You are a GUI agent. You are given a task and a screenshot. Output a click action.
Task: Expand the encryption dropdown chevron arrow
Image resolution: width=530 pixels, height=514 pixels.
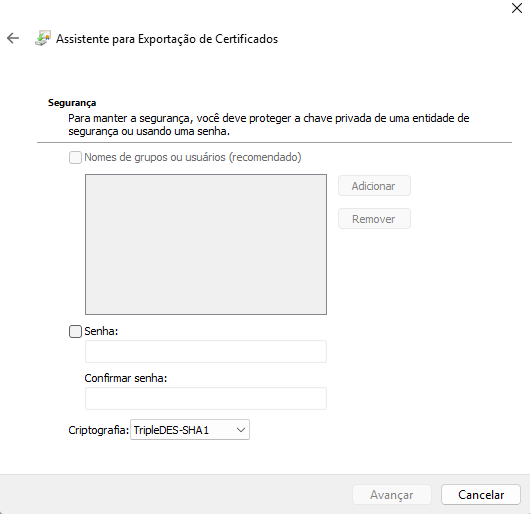tap(241, 430)
